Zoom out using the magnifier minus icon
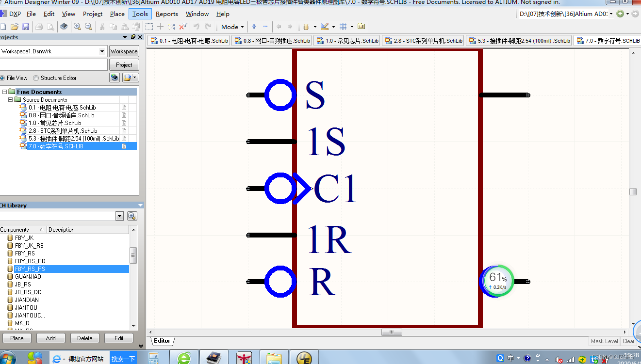The image size is (641, 364). [x=88, y=27]
